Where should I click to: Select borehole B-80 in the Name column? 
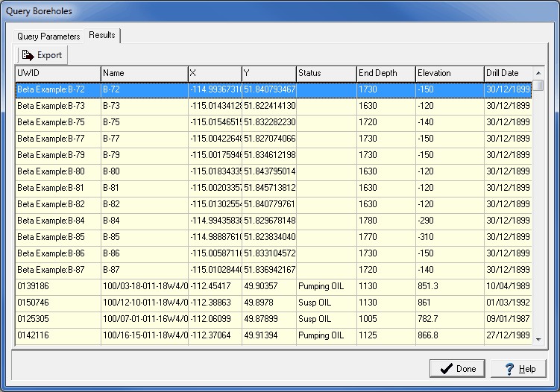click(x=144, y=171)
